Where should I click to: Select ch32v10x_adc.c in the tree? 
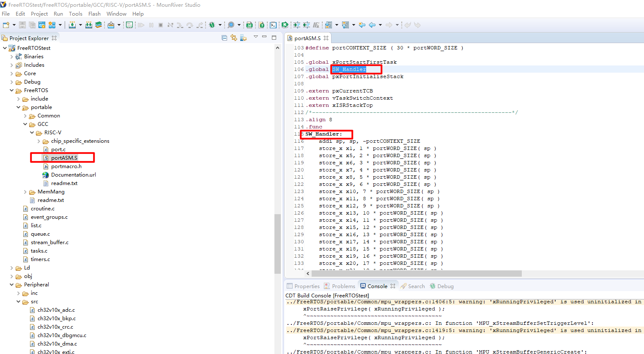56,310
